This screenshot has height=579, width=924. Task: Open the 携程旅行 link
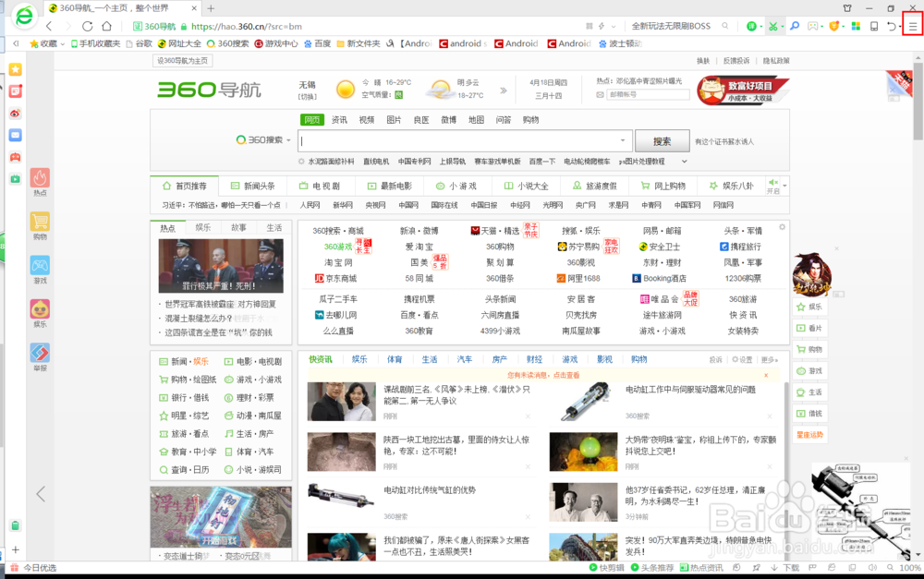tap(741, 247)
